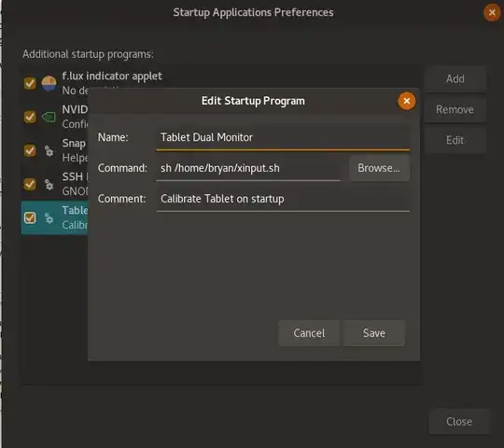Click the gear icon beside Snap entry
This screenshot has width=504, height=448.
[49, 150]
